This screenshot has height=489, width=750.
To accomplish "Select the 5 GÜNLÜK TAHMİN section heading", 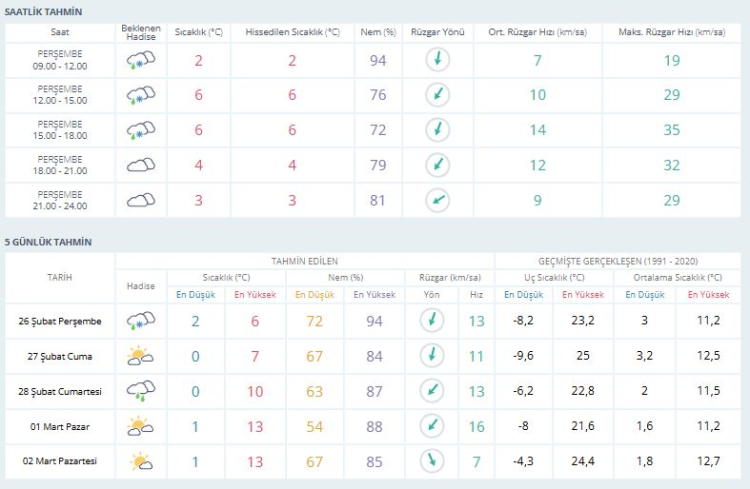I will tap(48, 242).
